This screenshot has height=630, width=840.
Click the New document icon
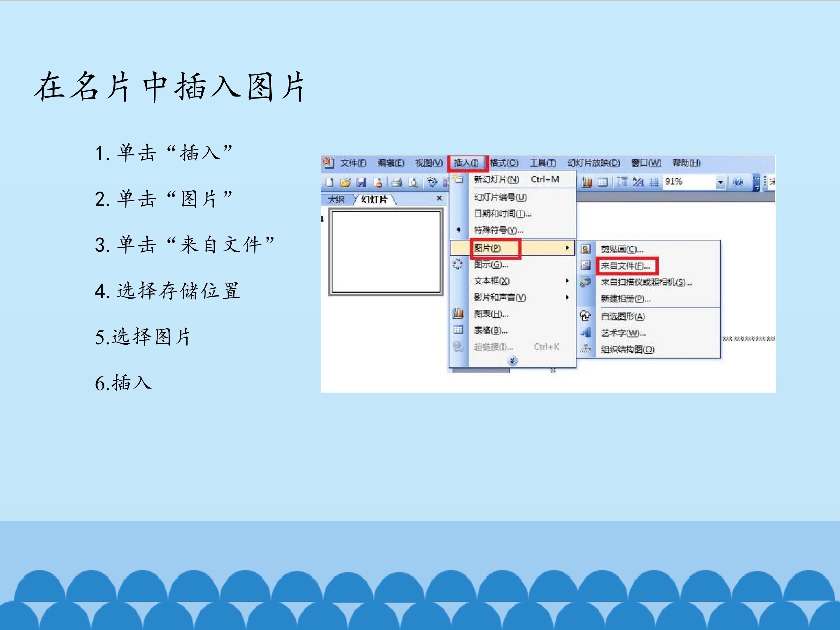pyautogui.click(x=329, y=183)
